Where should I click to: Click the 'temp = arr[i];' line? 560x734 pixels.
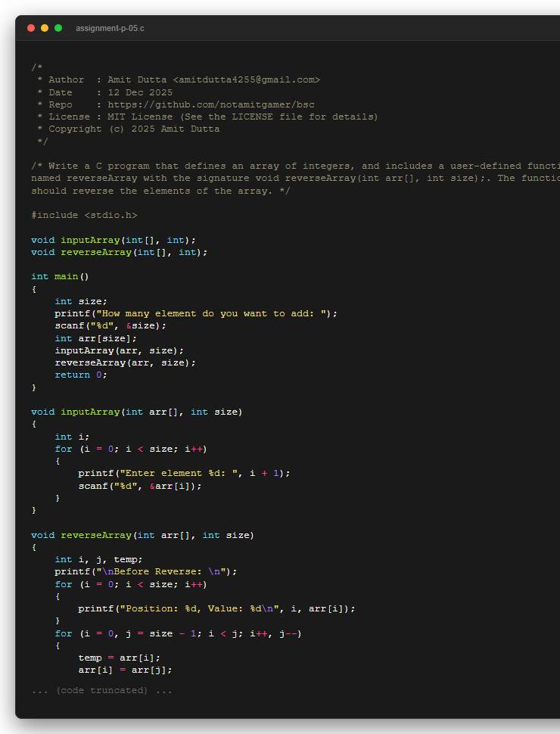120,658
